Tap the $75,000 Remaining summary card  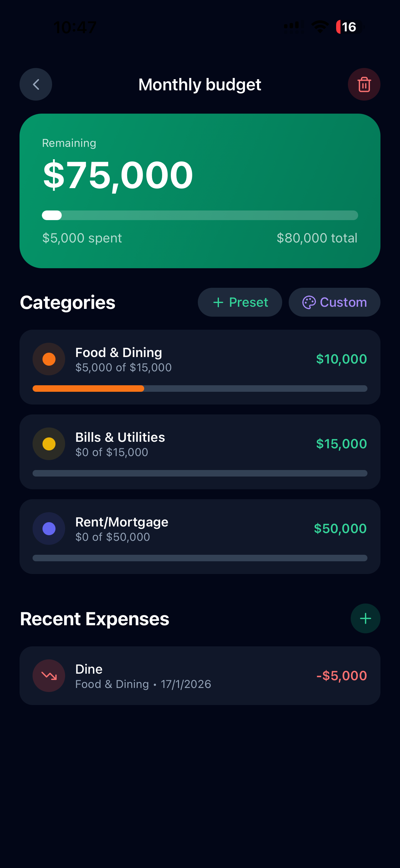(x=200, y=191)
